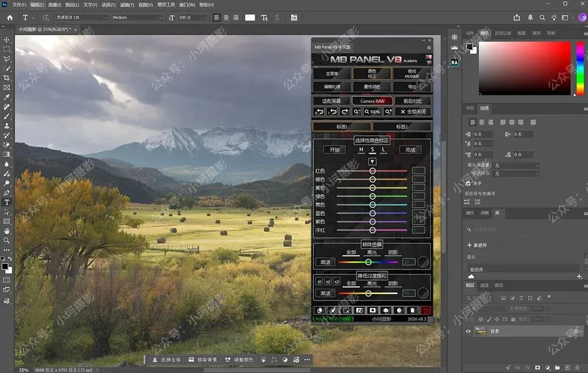Image resolution: width=588 pixels, height=373 pixels.
Task: Click the MB Panel zoom in magnifier
Action: click(389, 111)
